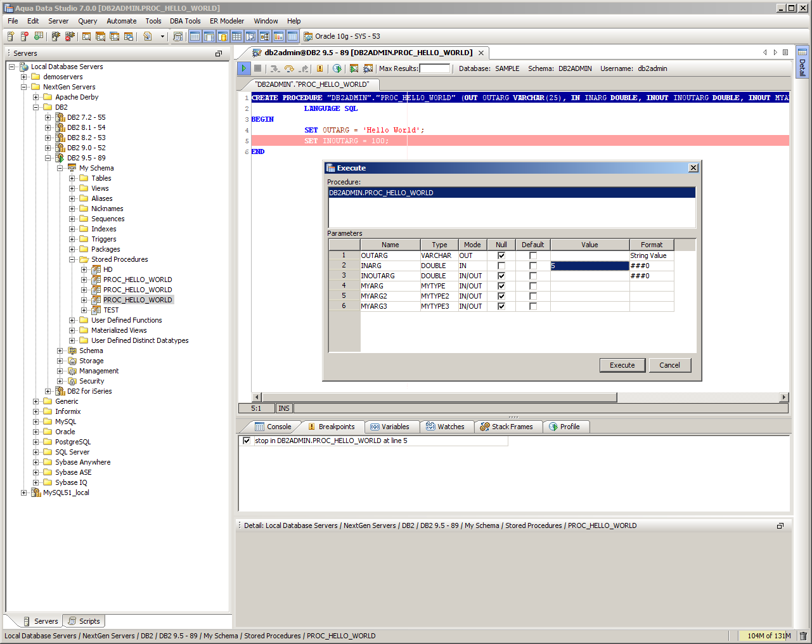
Task: Check the Default checkbox for INARG
Action: [x=533, y=266]
